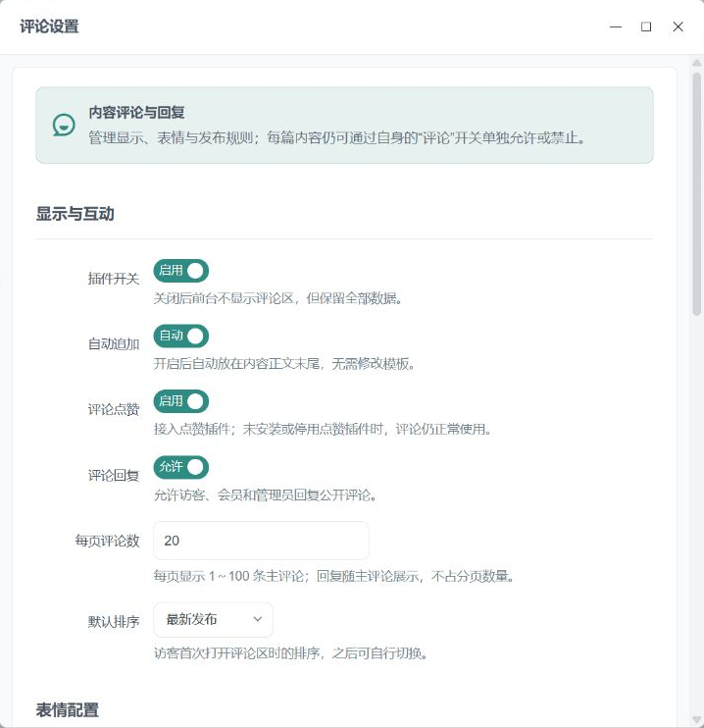The height and width of the screenshot is (728, 704).
Task: Minimize the 评论设置 window
Action: tap(616, 26)
